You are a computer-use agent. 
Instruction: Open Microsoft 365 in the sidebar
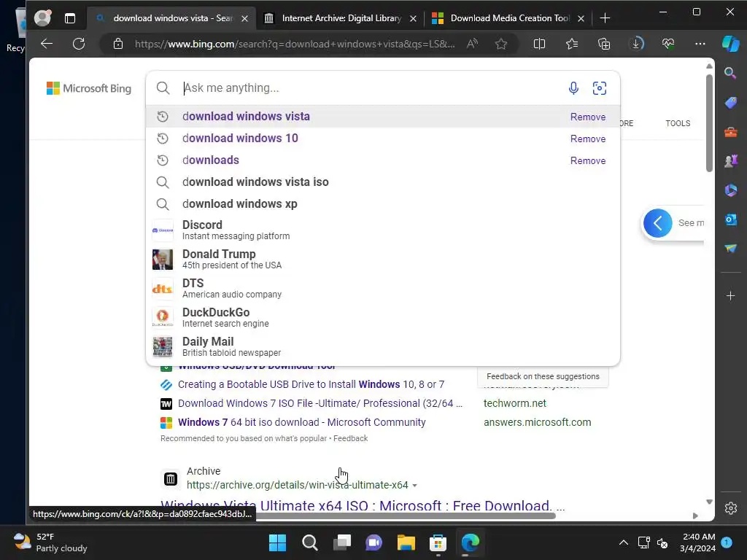[730, 190]
